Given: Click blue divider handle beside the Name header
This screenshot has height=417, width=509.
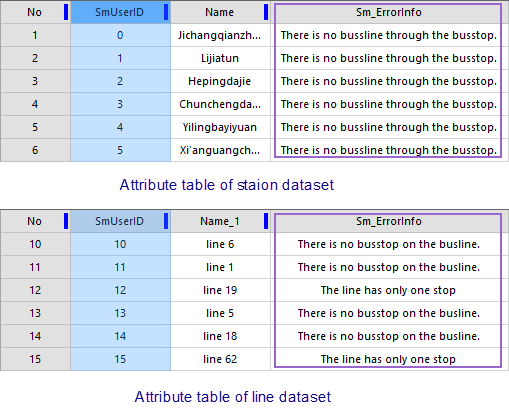Looking at the screenshot, I should (266, 12).
